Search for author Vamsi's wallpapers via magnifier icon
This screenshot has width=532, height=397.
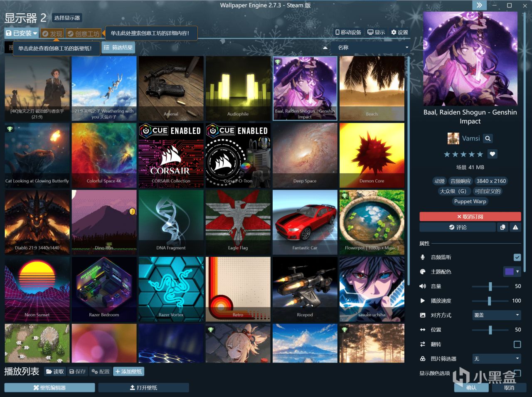(x=488, y=138)
